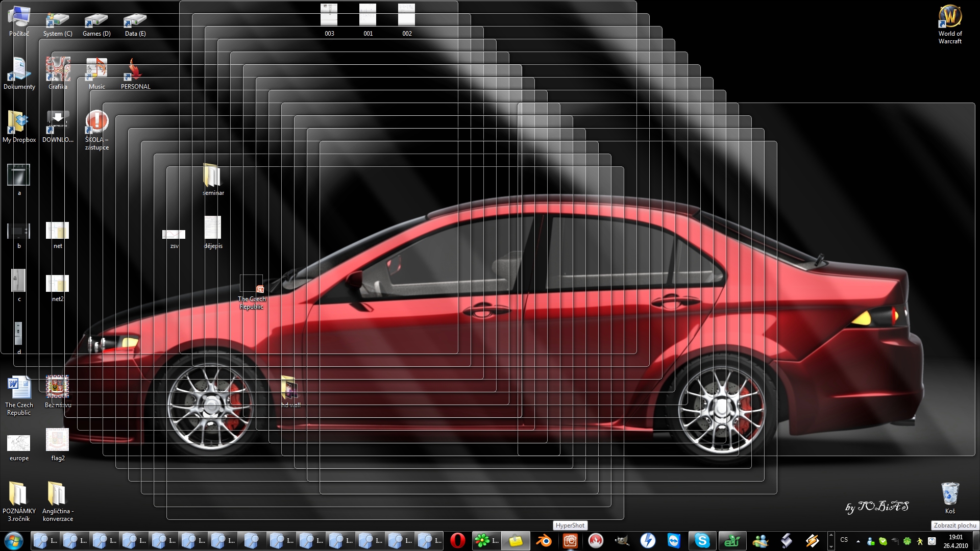The height and width of the screenshot is (551, 980).
Task: Open the Koš recycle bin
Action: click(x=950, y=498)
